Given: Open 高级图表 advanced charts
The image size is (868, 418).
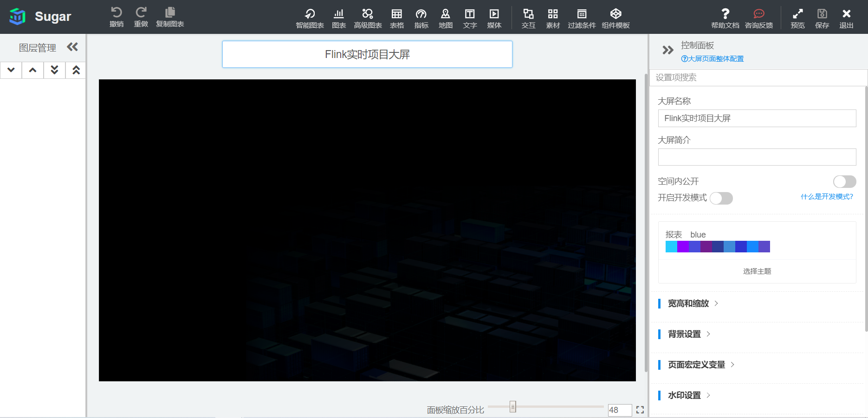Looking at the screenshot, I should coord(368,19).
